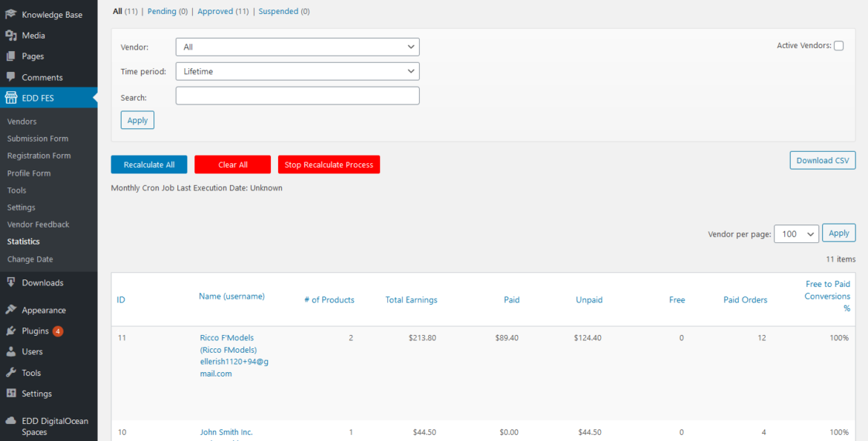Open Comments via its speech bubble icon
The height and width of the screenshot is (441, 868).
click(11, 77)
